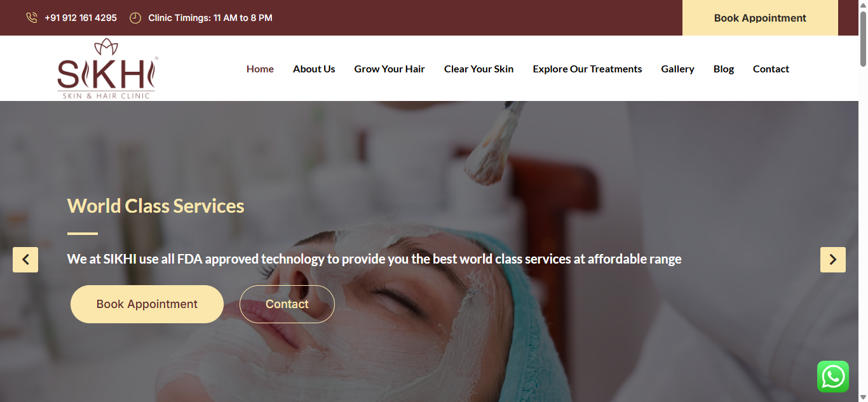Click the SIKHI Skin & Hair Clinic logo
Viewport: 868px width, 402px height.
click(x=107, y=69)
